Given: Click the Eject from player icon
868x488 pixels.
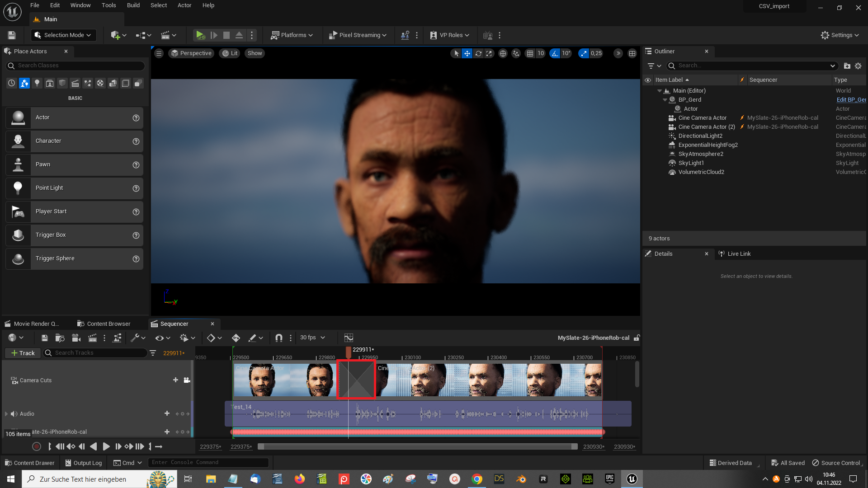Looking at the screenshot, I should click(x=239, y=35).
